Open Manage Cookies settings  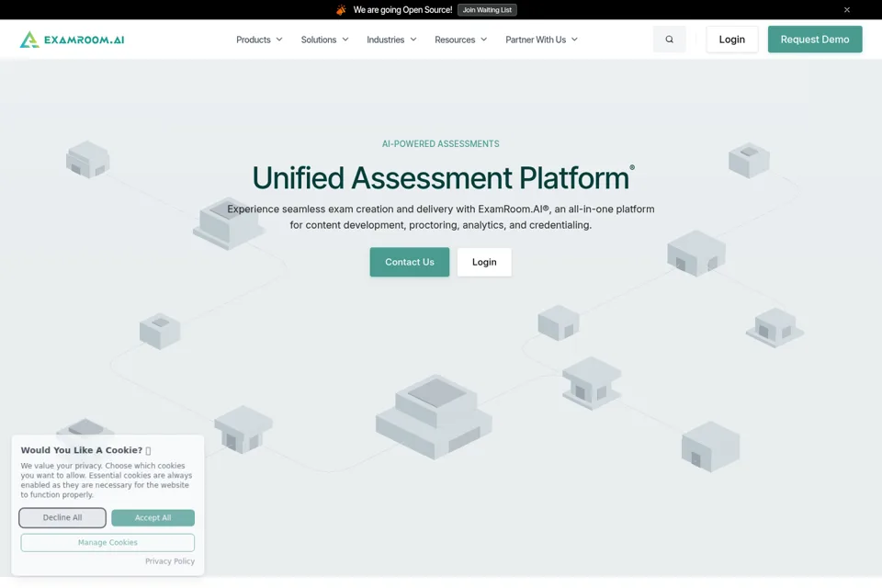click(x=107, y=542)
